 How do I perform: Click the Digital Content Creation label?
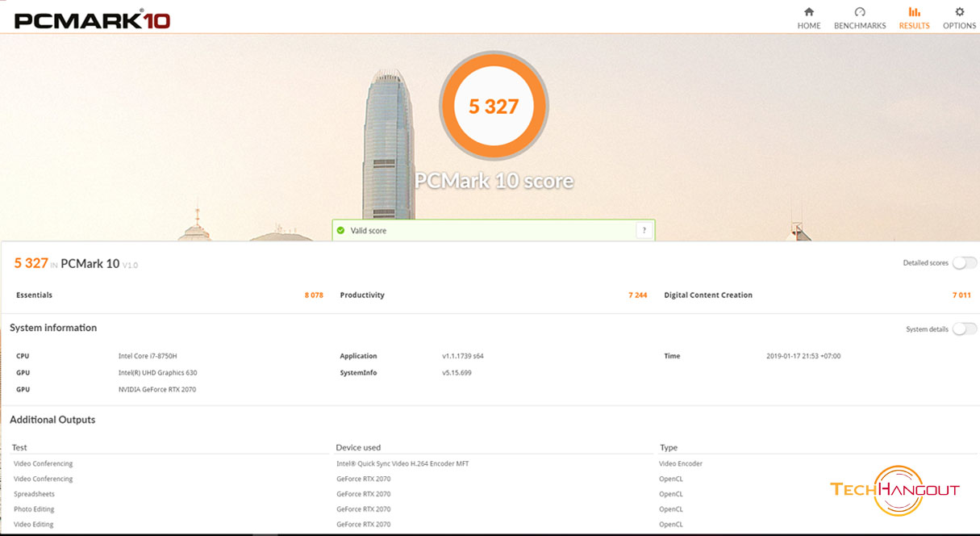pyautogui.click(x=708, y=295)
